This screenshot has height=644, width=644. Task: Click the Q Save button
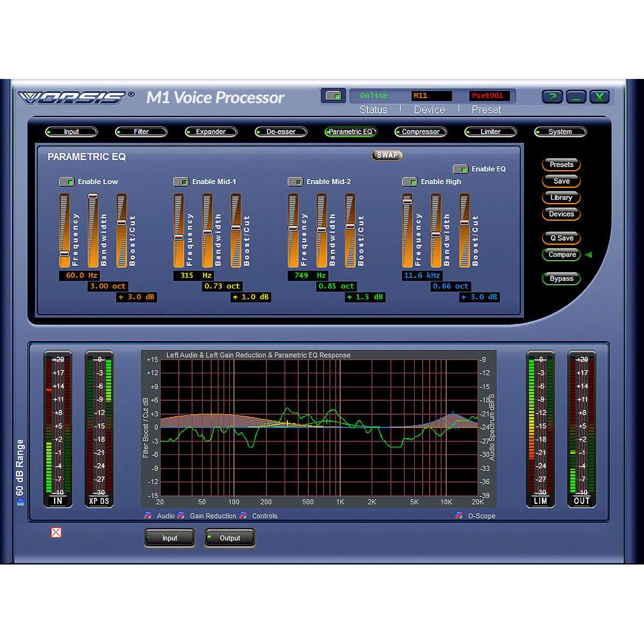click(561, 238)
